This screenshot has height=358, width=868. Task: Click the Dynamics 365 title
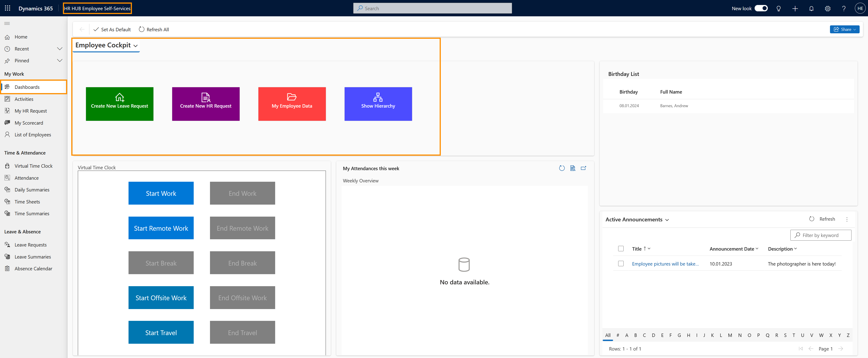[x=36, y=8]
